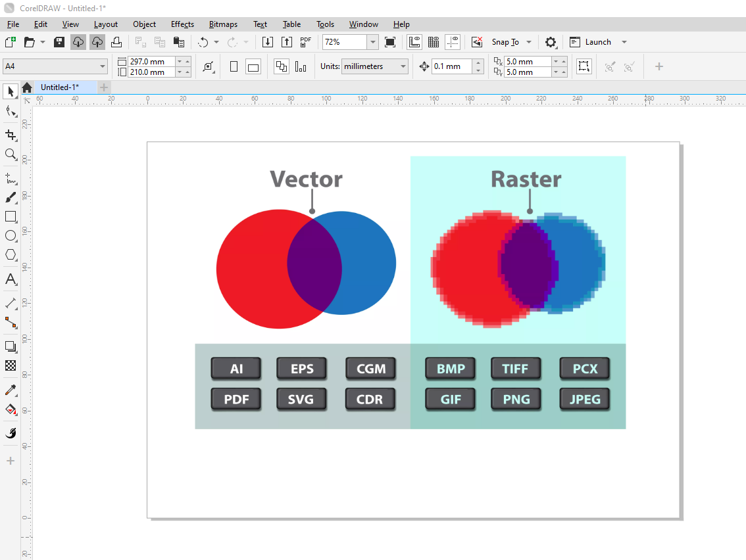Pick the Polygon tool
746x560 pixels.
click(11, 255)
